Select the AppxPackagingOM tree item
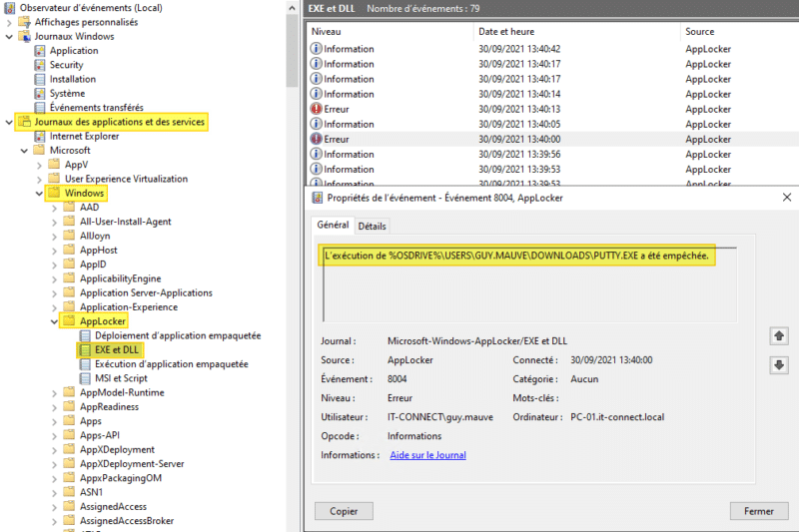Image resolution: width=799 pixels, height=532 pixels. [120, 478]
